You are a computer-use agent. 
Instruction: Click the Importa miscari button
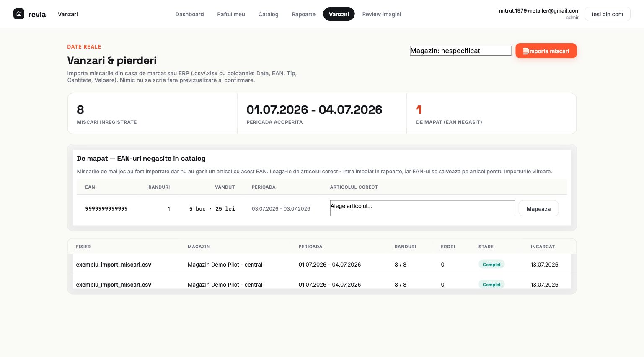(546, 51)
